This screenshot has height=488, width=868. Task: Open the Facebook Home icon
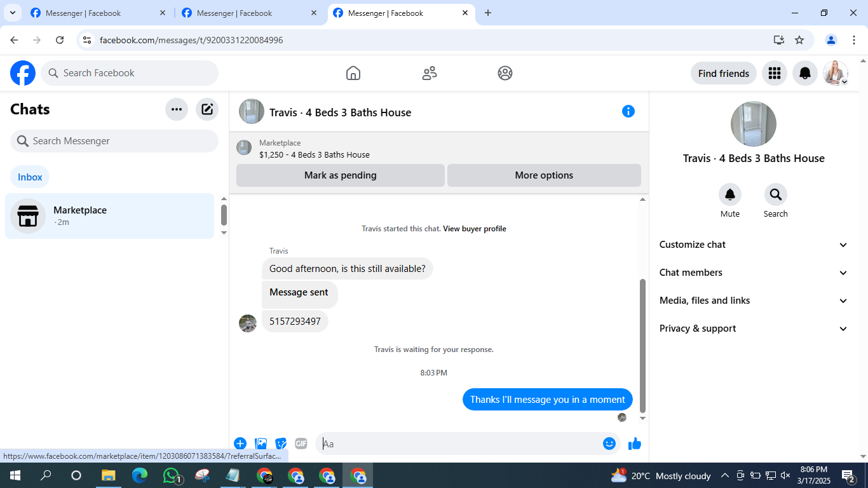coord(353,73)
